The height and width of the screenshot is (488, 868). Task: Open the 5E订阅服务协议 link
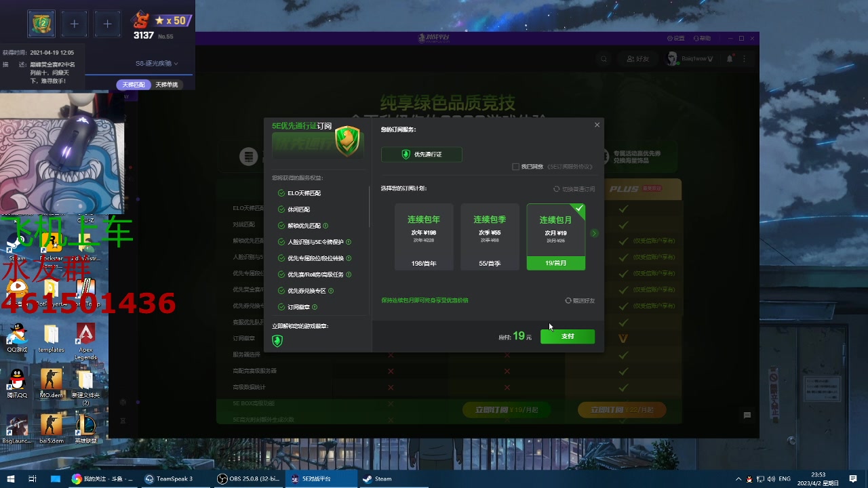570,167
